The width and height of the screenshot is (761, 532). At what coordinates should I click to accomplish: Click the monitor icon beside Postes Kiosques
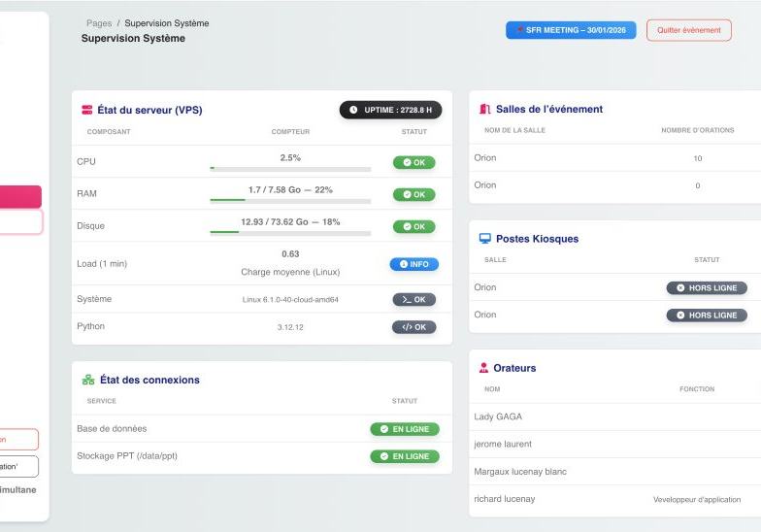point(484,239)
